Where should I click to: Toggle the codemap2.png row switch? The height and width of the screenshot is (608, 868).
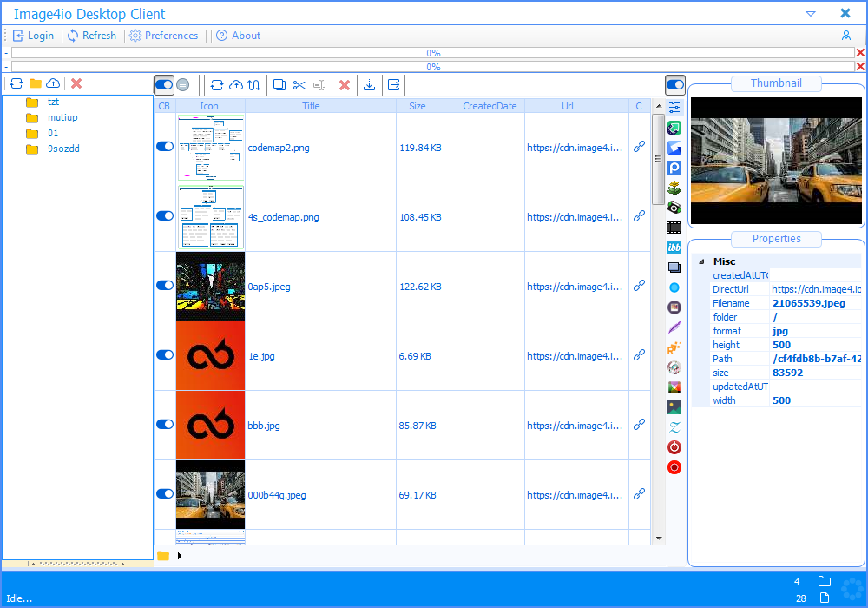pyautogui.click(x=165, y=146)
